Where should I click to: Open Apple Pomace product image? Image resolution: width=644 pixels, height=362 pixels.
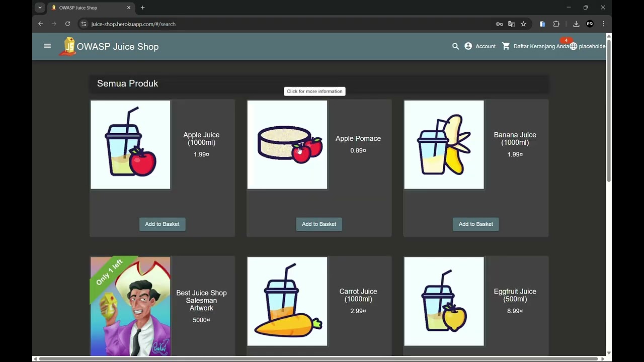coord(287,145)
